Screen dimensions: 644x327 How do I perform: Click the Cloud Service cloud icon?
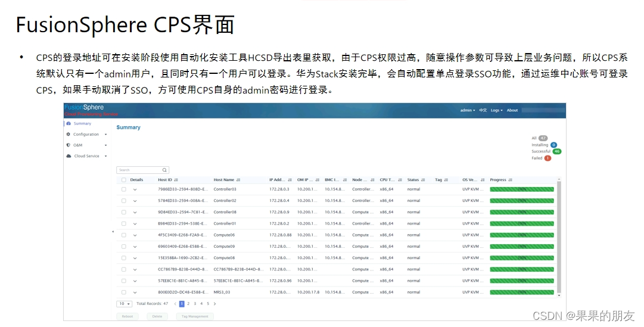[x=69, y=156]
